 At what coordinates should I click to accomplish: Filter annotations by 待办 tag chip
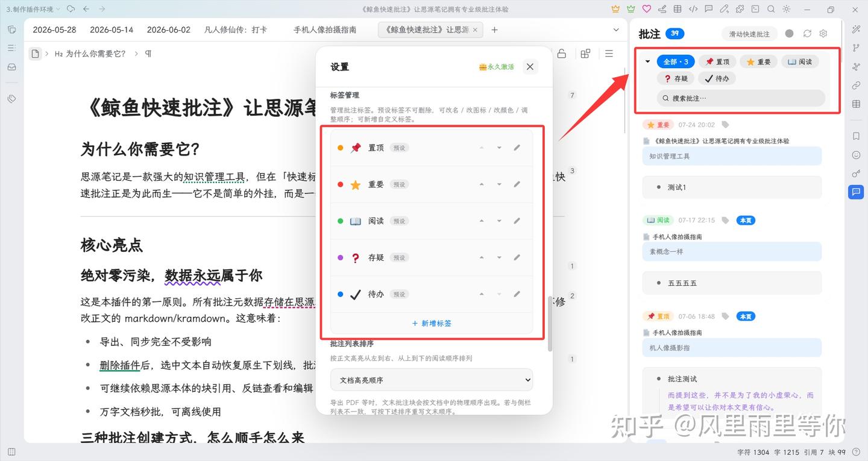[717, 78]
